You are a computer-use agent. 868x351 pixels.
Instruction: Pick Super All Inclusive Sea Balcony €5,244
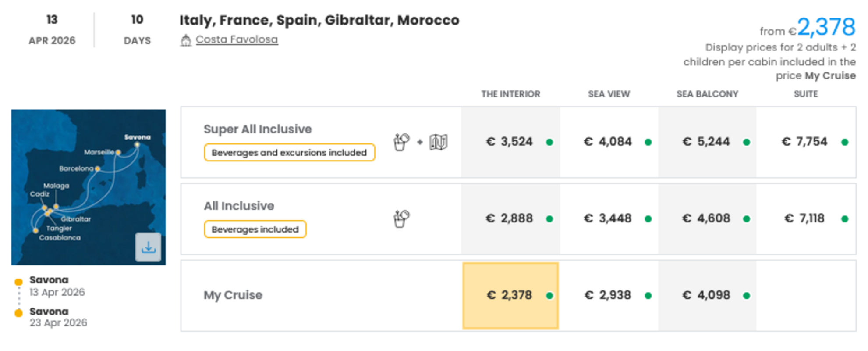706,142
